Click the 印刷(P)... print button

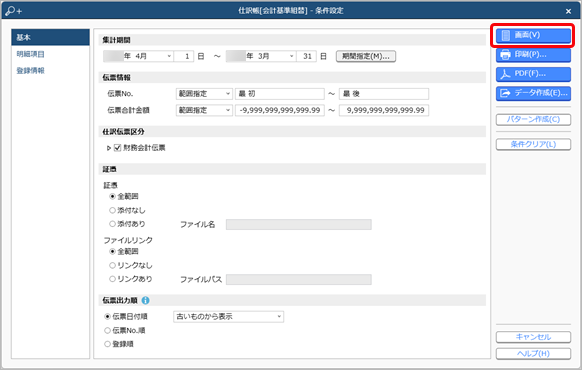pyautogui.click(x=533, y=55)
